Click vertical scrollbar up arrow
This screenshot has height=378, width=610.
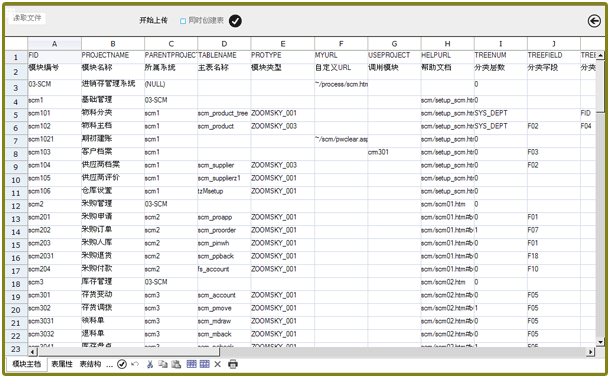point(600,56)
